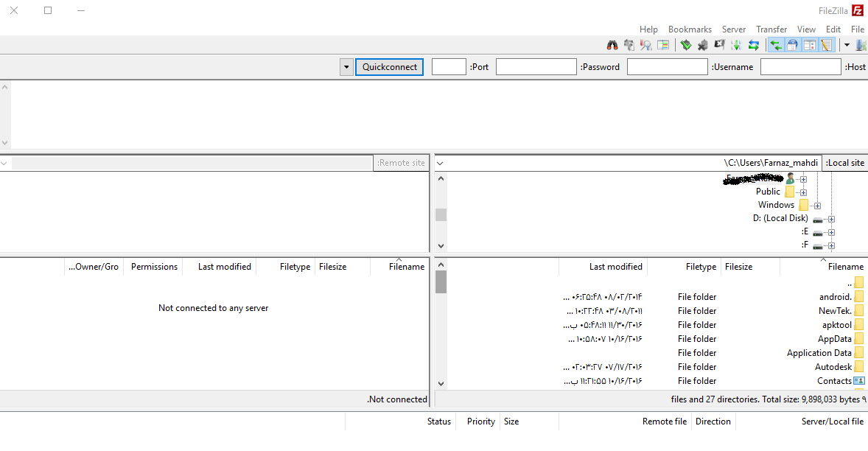Click the Process Queue toolbar icon
This screenshot has width=868, height=451.
click(736, 45)
